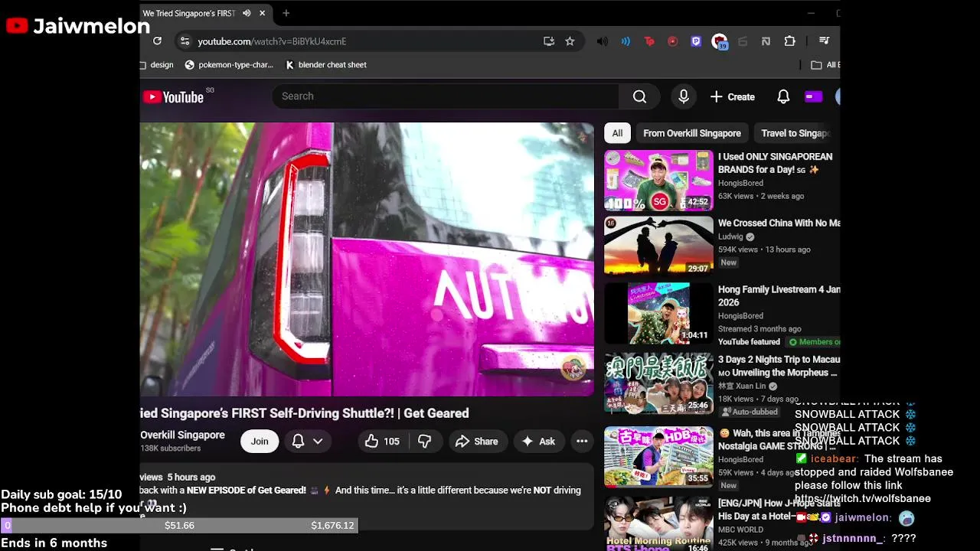Click "138K subscribers" text

[170, 448]
